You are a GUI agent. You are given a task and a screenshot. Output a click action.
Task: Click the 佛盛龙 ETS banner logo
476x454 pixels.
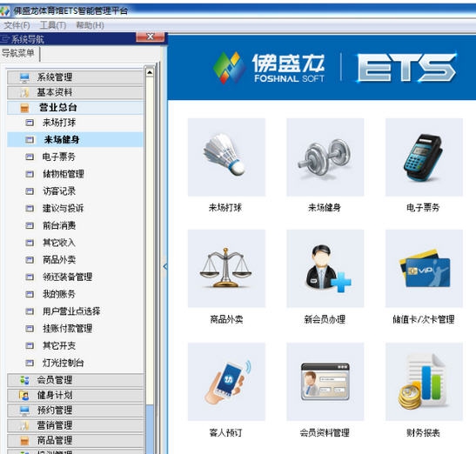[x=334, y=67]
